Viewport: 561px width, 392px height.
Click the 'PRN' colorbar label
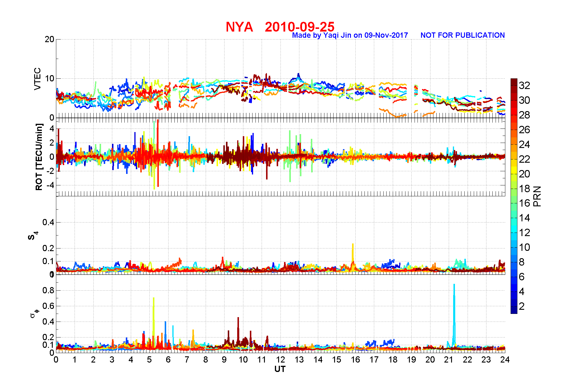pos(537,196)
